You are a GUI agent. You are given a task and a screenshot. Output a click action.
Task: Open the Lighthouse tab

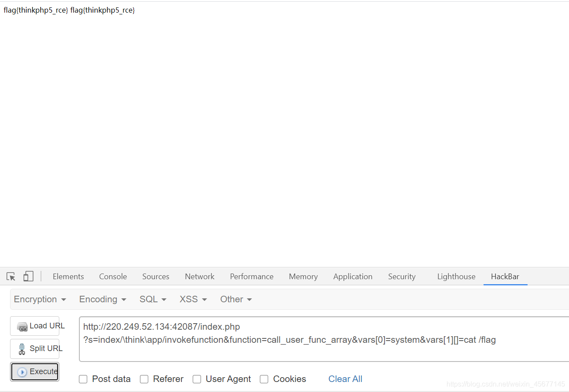pyautogui.click(x=456, y=277)
